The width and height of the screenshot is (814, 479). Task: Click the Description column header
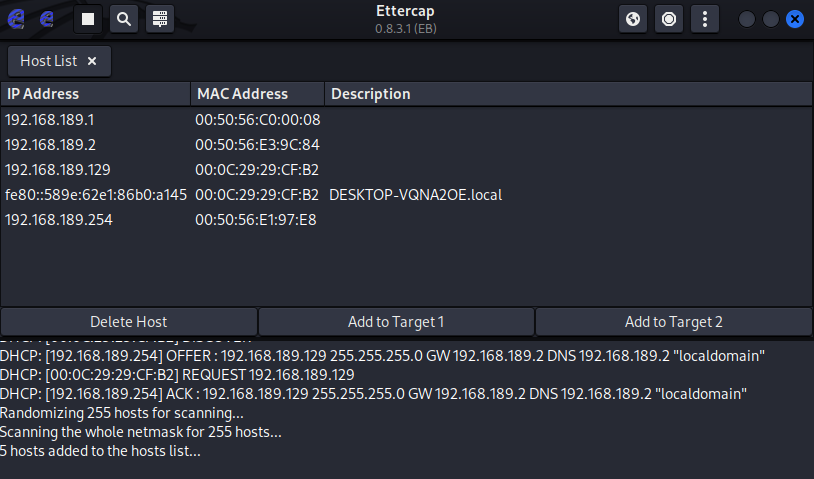[x=567, y=94]
